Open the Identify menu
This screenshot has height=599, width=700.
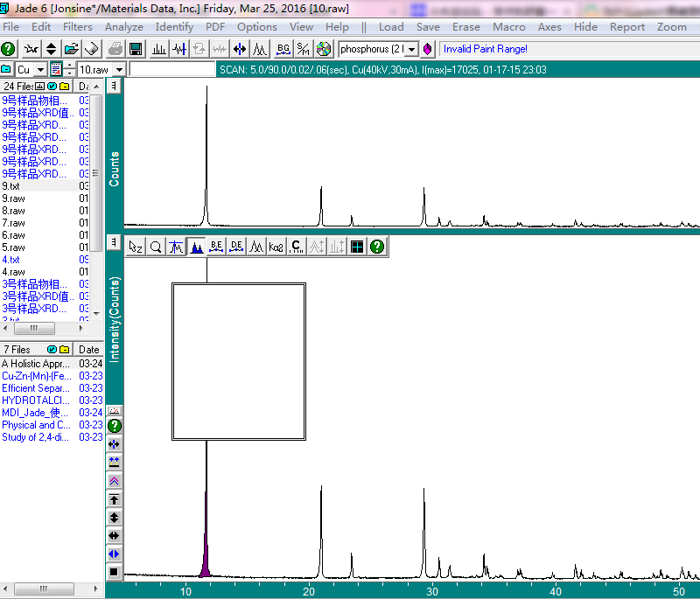point(174,27)
